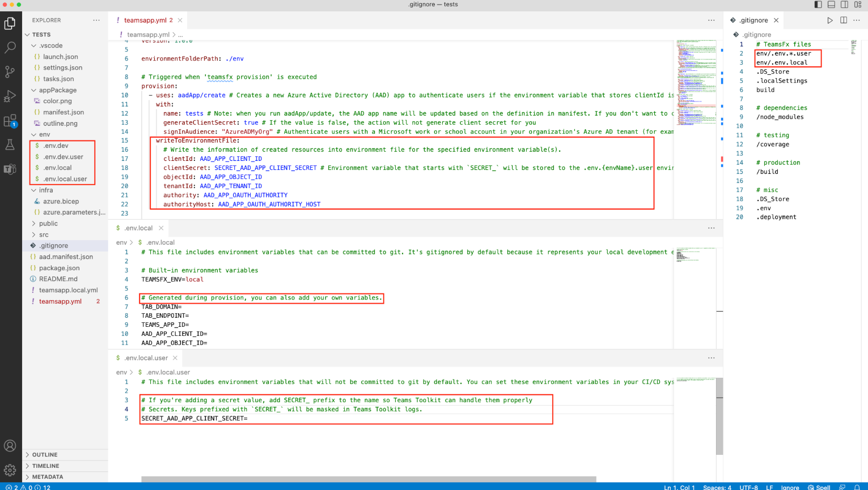Open the Testing flask view
868x490 pixels.
(10, 145)
